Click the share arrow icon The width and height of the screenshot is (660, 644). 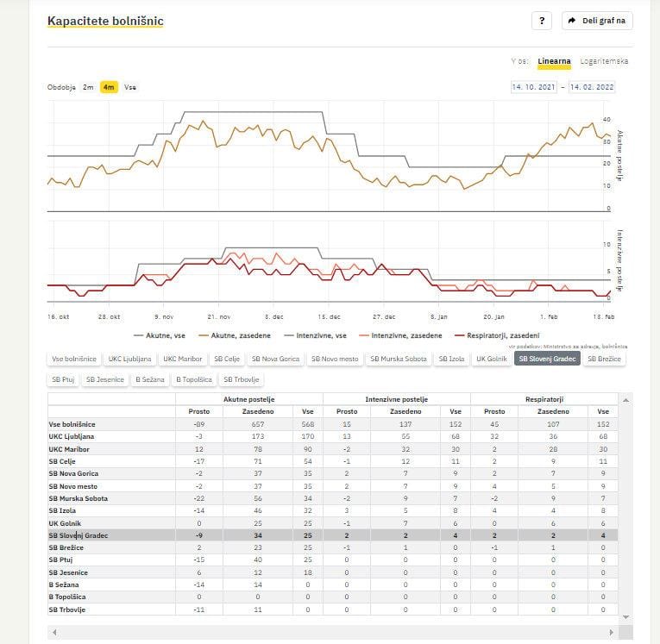click(x=572, y=21)
